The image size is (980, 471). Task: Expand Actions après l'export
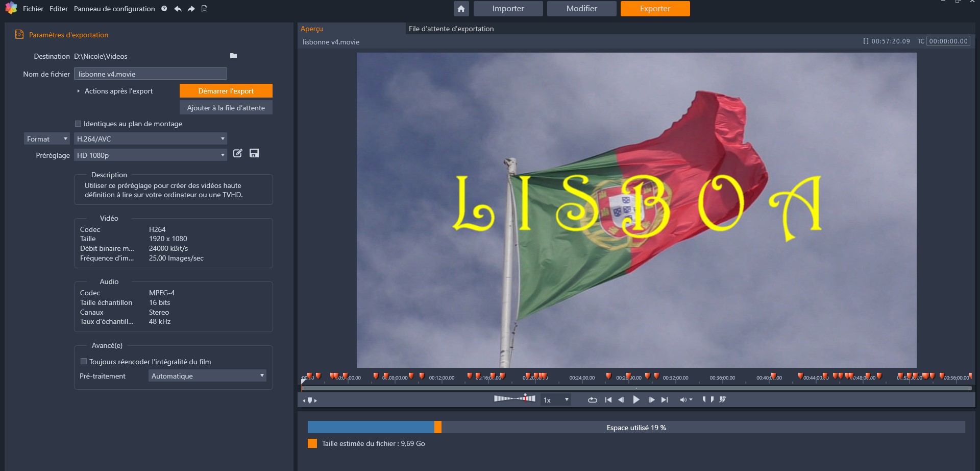79,91
